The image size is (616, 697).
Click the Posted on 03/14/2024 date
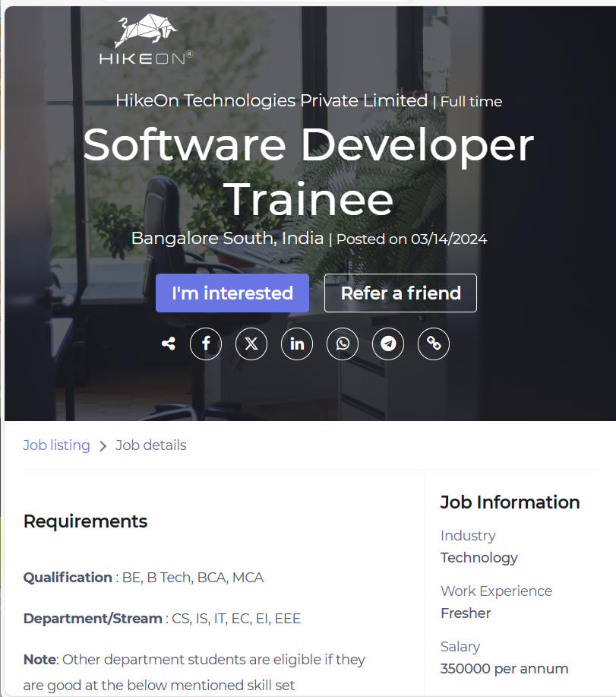pyautogui.click(x=412, y=239)
